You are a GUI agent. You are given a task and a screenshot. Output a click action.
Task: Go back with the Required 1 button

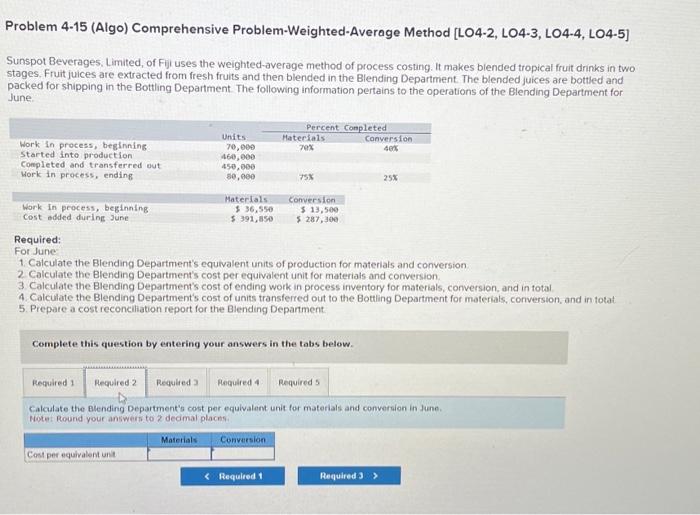point(233,476)
